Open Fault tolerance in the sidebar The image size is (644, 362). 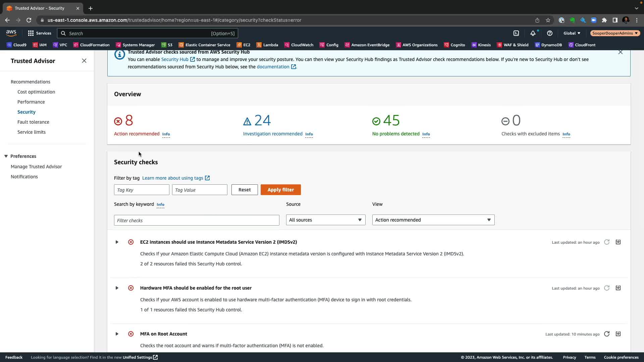[33, 122]
